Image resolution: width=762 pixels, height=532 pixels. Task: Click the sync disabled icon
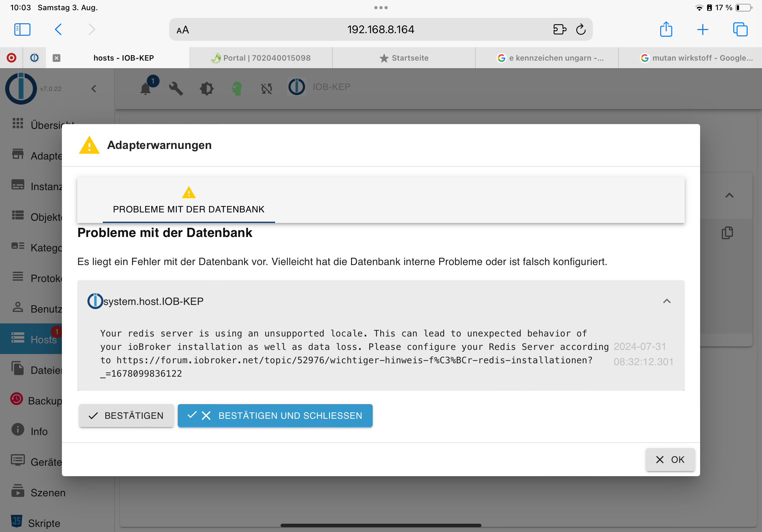pyautogui.click(x=266, y=89)
